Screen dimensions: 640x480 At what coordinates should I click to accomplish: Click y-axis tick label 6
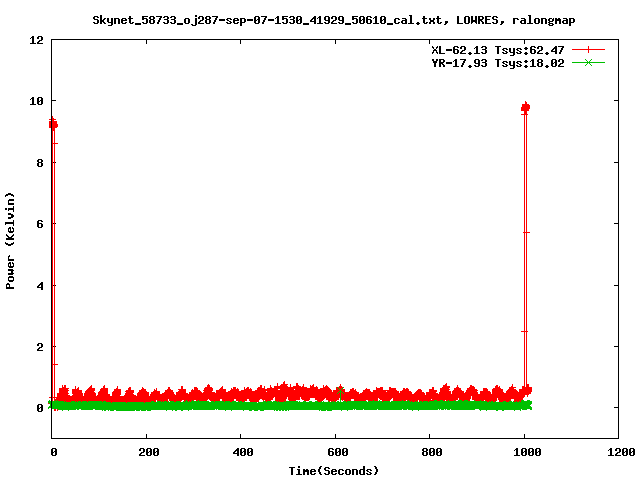tap(40, 224)
